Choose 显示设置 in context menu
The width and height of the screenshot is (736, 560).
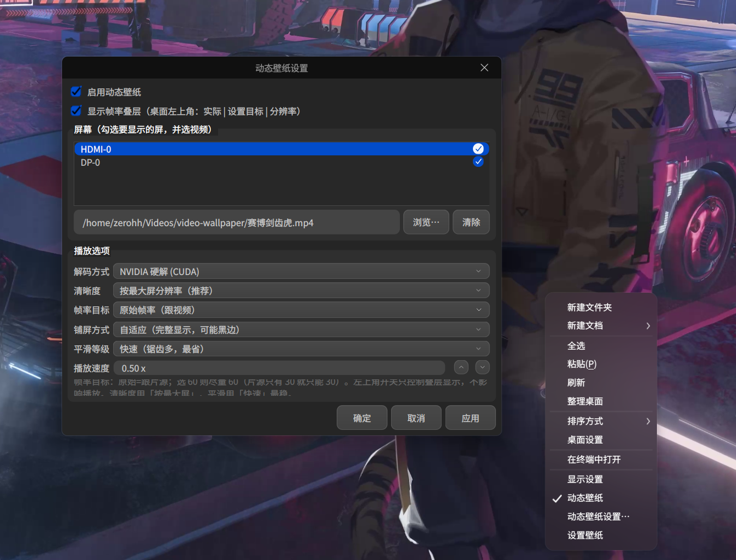coord(601,479)
